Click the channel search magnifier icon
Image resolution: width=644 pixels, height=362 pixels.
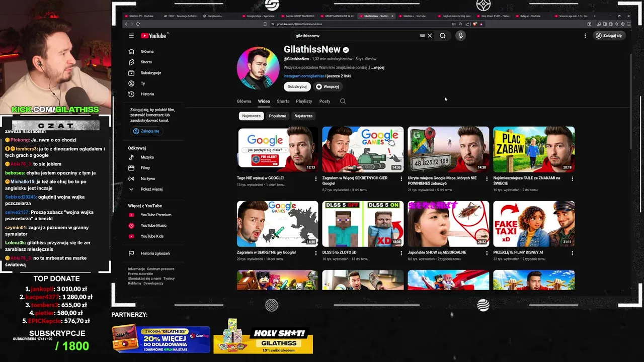tap(343, 101)
